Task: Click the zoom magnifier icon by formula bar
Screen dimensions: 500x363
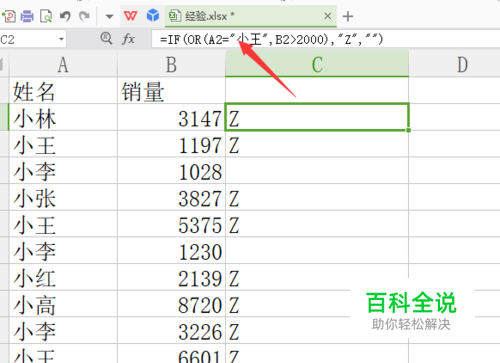Action: (106, 38)
